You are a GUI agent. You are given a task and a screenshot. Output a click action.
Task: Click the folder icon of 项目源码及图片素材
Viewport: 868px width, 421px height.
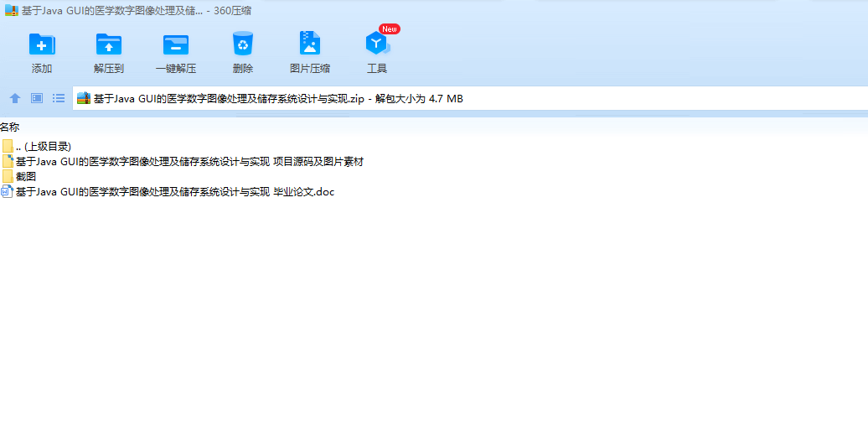(x=8, y=161)
